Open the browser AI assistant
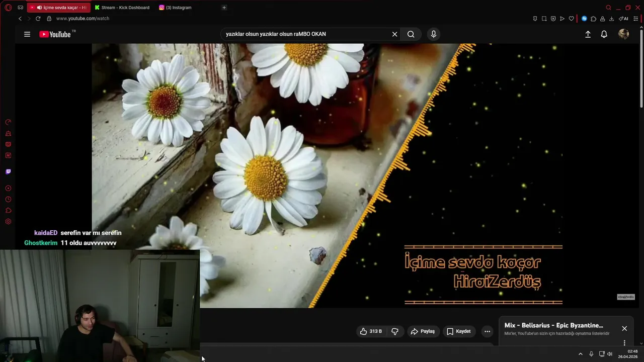644x362 pixels. pos(623,19)
